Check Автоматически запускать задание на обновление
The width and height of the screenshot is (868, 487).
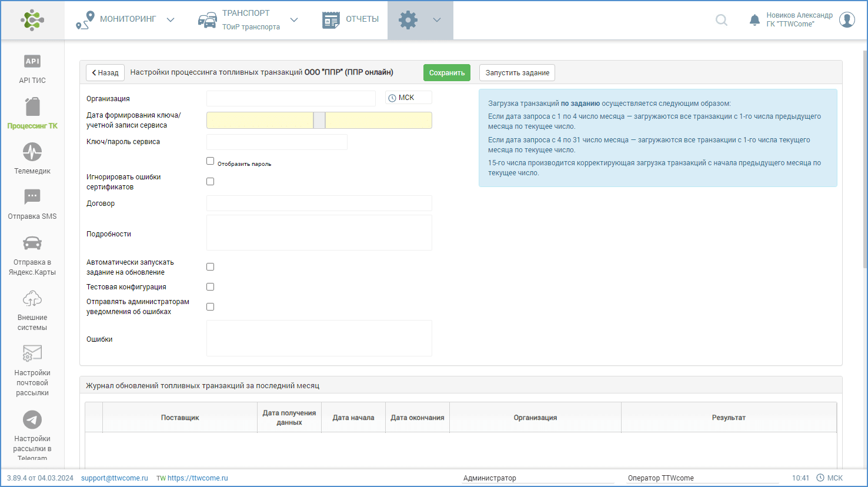pos(210,267)
